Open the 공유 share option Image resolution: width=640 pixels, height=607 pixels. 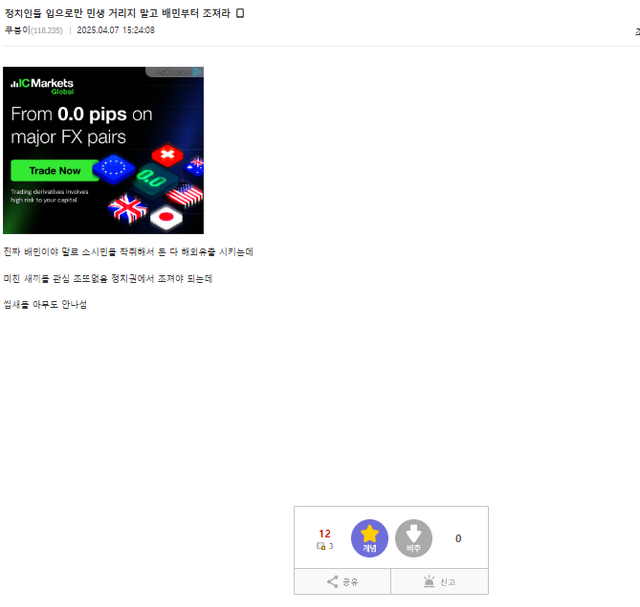tap(342, 581)
